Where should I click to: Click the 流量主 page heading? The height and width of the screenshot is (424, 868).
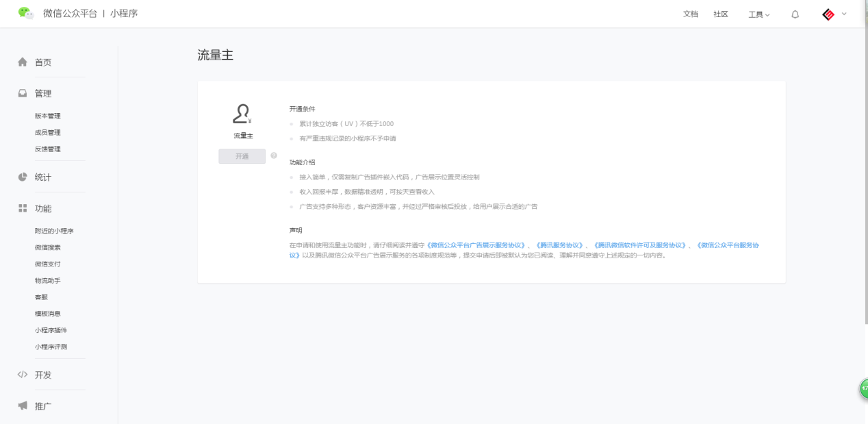pyautogui.click(x=216, y=55)
